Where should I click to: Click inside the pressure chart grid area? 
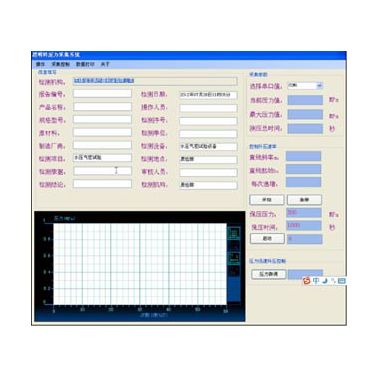tap(140, 264)
